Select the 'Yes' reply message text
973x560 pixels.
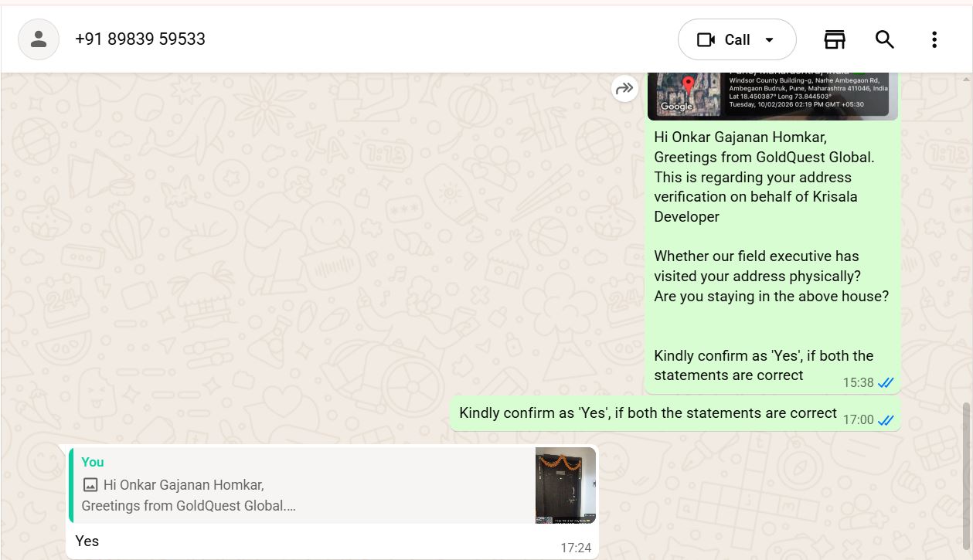pos(87,541)
